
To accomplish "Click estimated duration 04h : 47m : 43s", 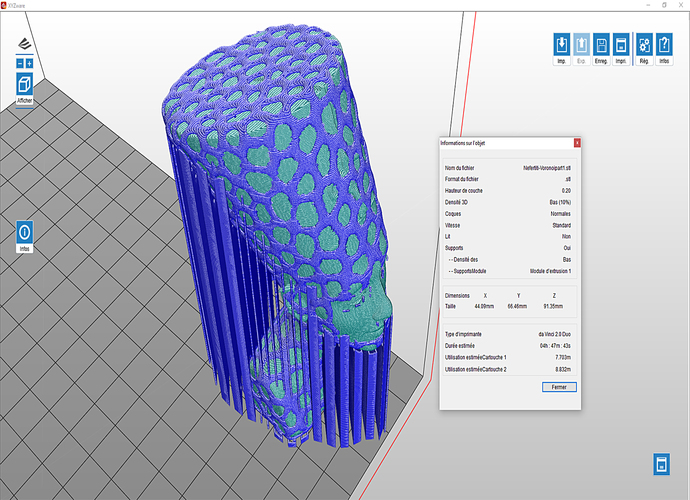I will [555, 346].
